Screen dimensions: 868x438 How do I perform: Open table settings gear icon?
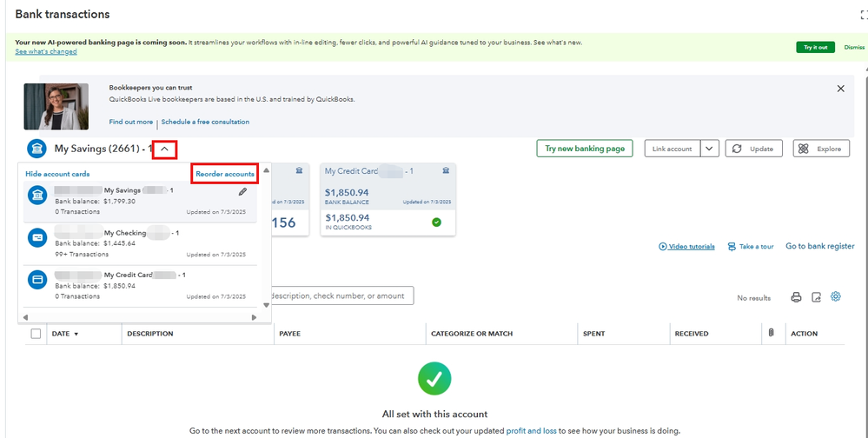click(835, 297)
